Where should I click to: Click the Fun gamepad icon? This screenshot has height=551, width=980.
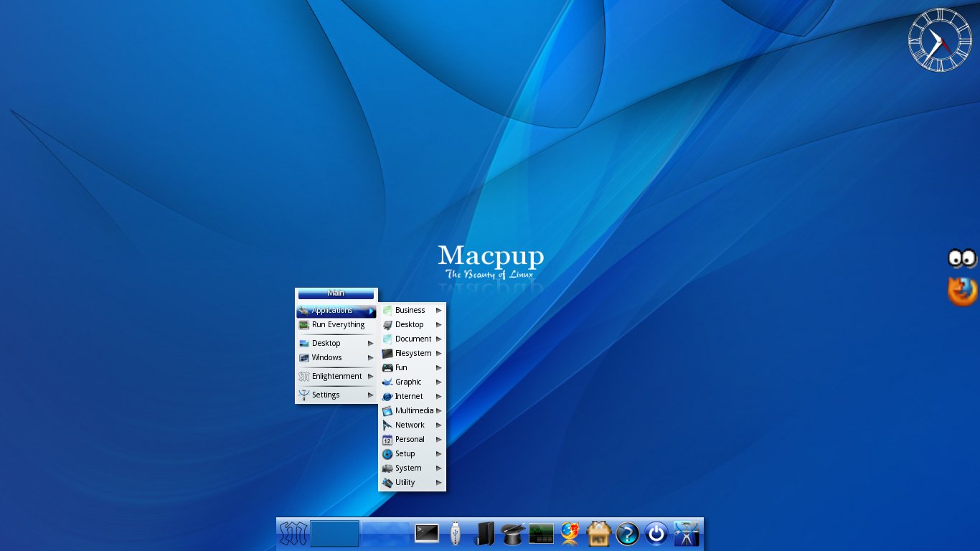387,368
